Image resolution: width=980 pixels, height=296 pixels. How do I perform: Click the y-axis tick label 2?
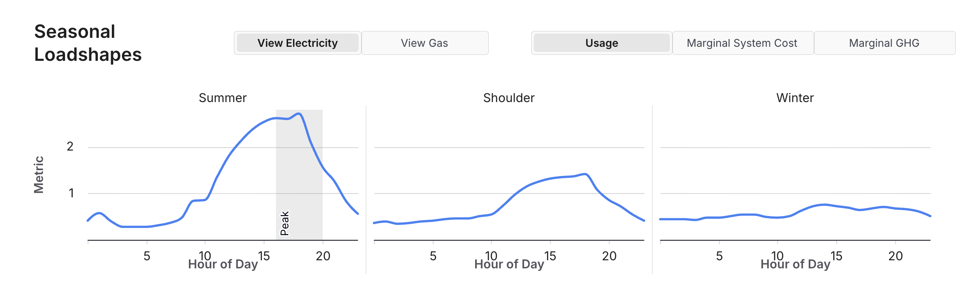point(70,147)
